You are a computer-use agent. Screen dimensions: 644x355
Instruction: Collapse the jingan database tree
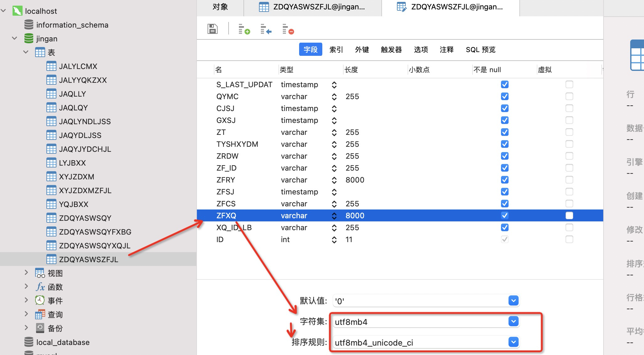click(x=14, y=39)
